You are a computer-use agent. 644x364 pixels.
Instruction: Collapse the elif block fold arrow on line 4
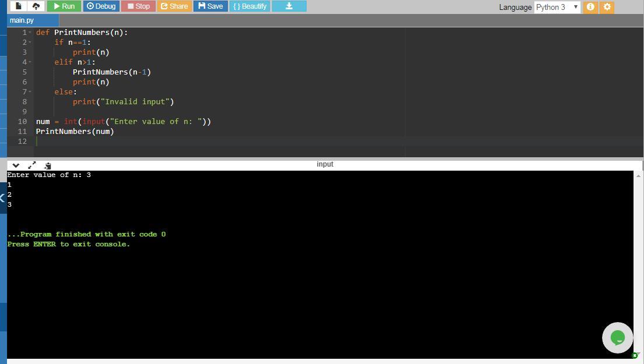tap(30, 62)
